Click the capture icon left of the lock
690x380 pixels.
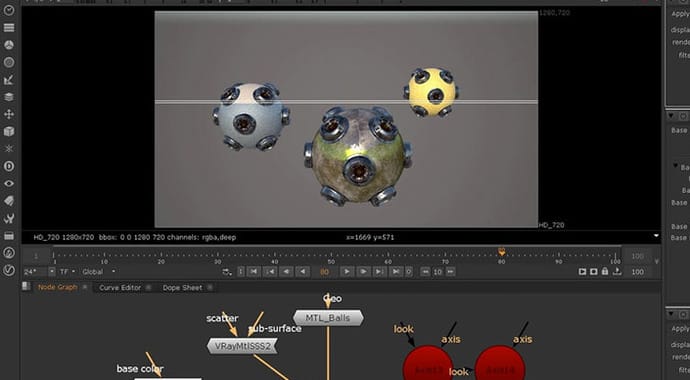(x=594, y=272)
